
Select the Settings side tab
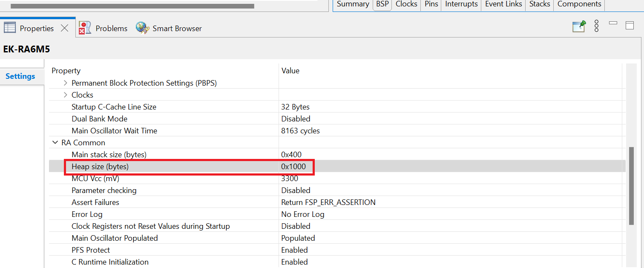click(x=20, y=76)
